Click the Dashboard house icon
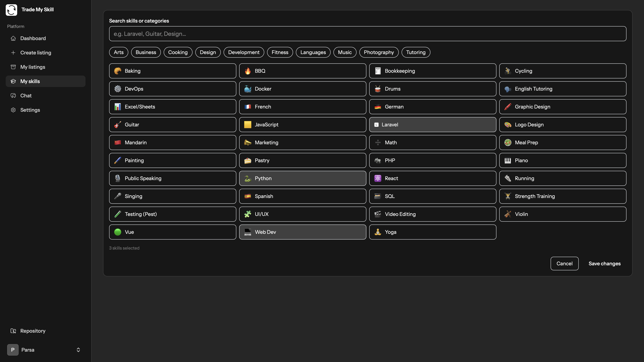Image resolution: width=644 pixels, height=362 pixels. (x=13, y=38)
